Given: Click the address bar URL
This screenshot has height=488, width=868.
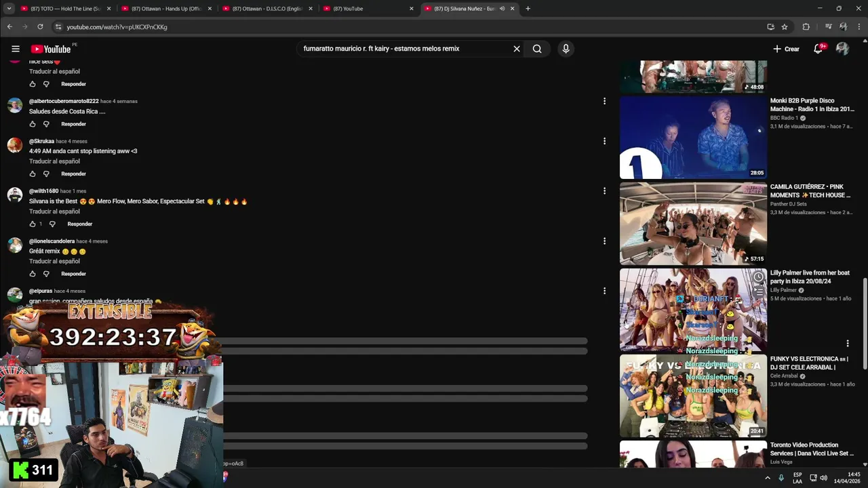Looking at the screenshot, I should pos(117,27).
